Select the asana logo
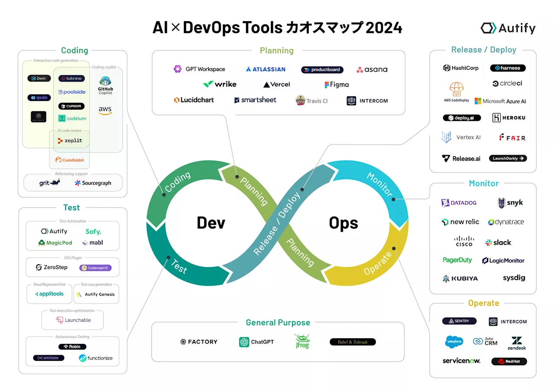The height and width of the screenshot is (392, 555). (372, 69)
